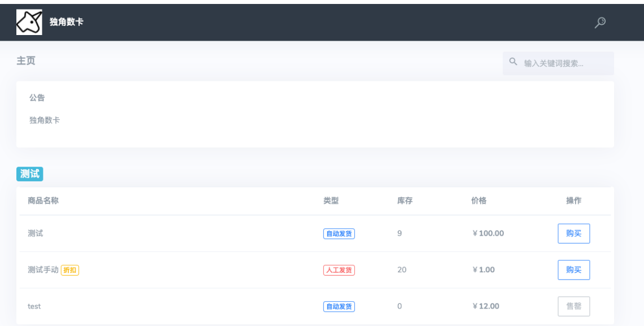Image resolution: width=644 pixels, height=326 pixels.
Task: Click the red 人工发货 badge
Action: point(339,270)
